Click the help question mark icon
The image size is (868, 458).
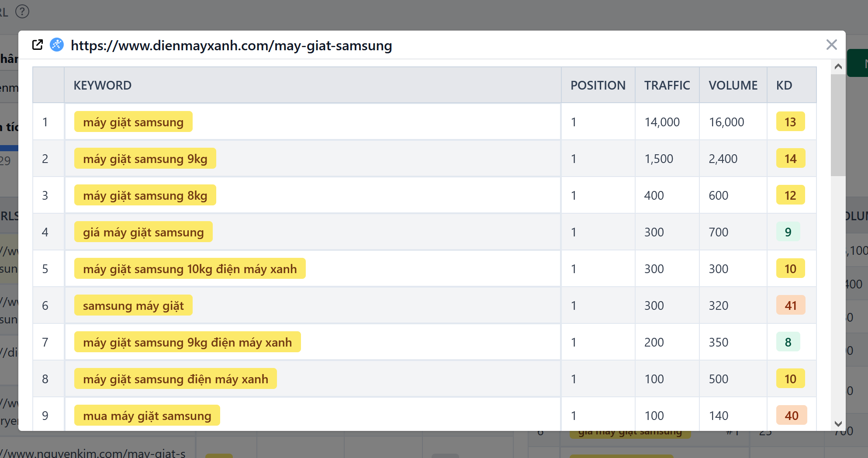click(x=22, y=11)
